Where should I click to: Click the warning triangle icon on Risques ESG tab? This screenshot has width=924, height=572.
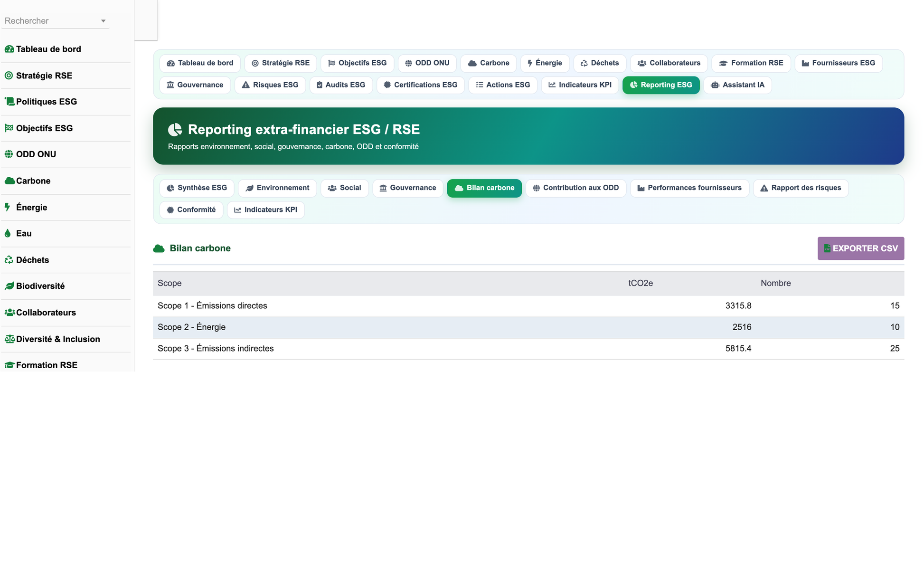click(245, 85)
